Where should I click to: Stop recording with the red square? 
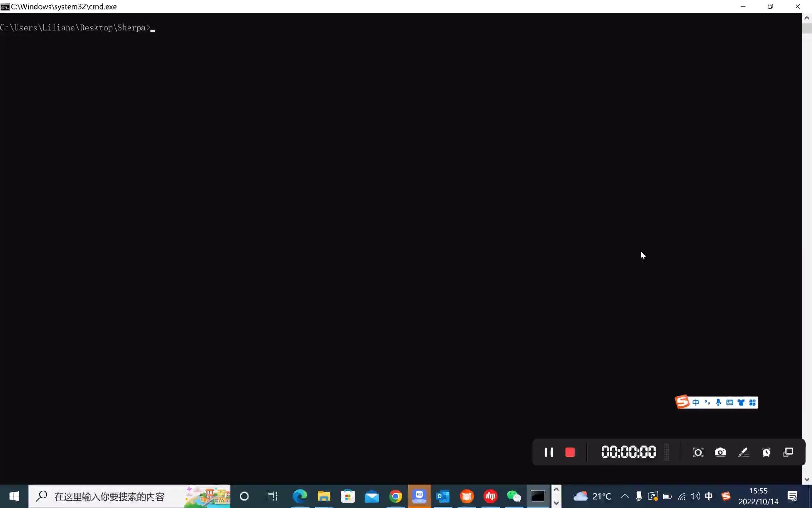570,452
